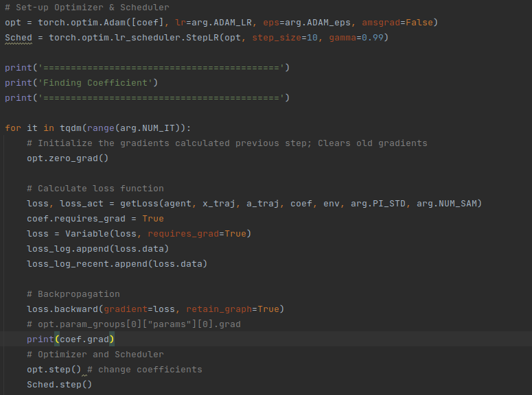
Task: Click the '# change coefficients' comment
Action: coord(145,370)
